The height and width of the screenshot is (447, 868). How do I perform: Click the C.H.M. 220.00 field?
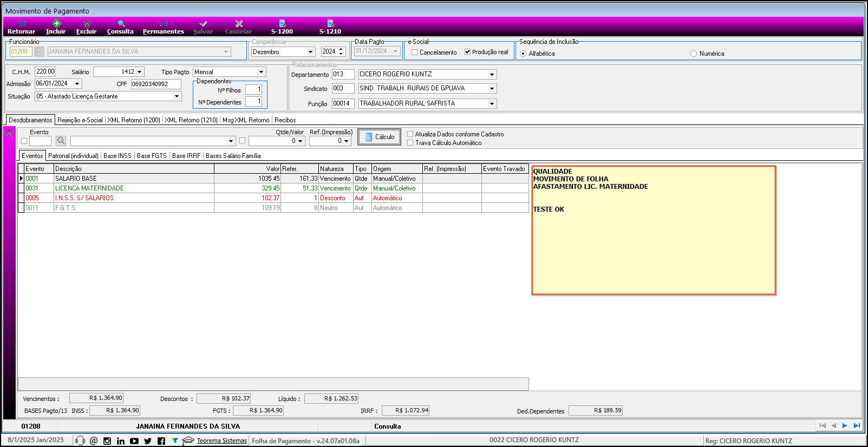[x=45, y=71]
